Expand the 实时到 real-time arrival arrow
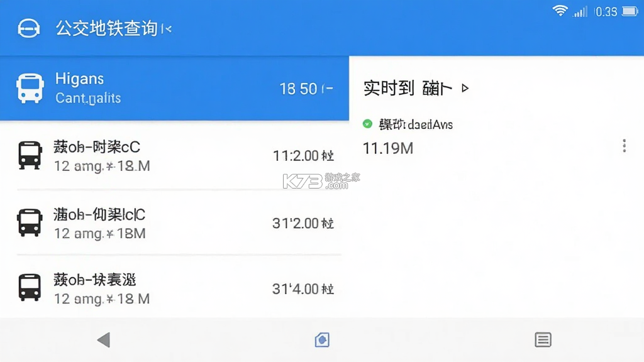The height and width of the screenshot is (362, 644). coord(465,88)
